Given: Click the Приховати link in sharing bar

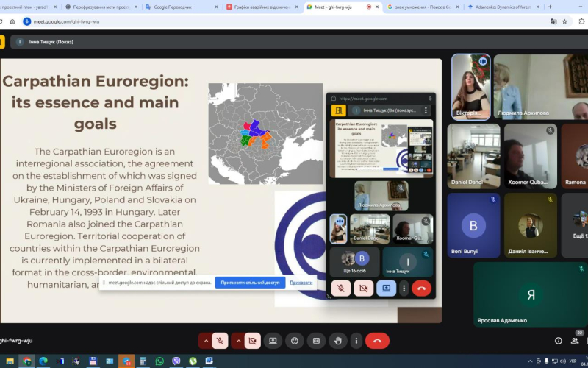Looking at the screenshot, I should click(x=301, y=283).
